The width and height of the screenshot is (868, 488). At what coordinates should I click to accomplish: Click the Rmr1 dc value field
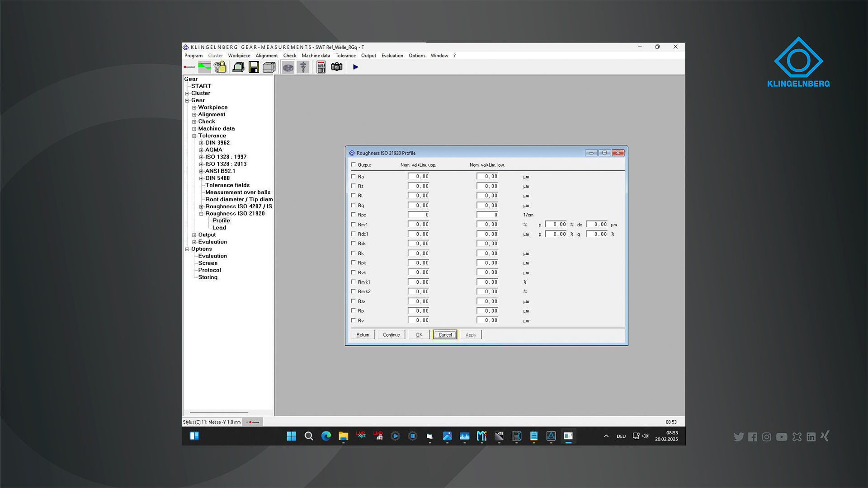pyautogui.click(x=597, y=225)
